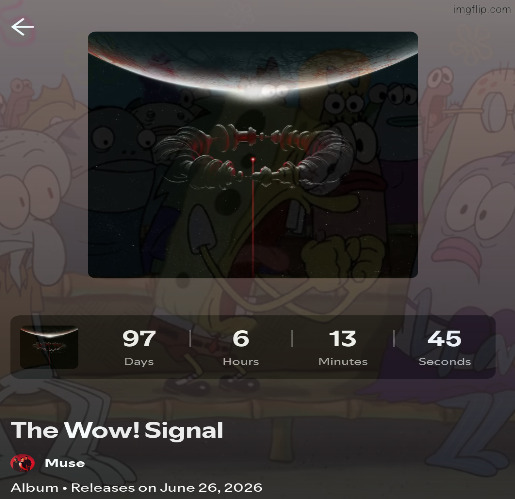Click the divider between Hours and Minutes

pyautogui.click(x=292, y=339)
